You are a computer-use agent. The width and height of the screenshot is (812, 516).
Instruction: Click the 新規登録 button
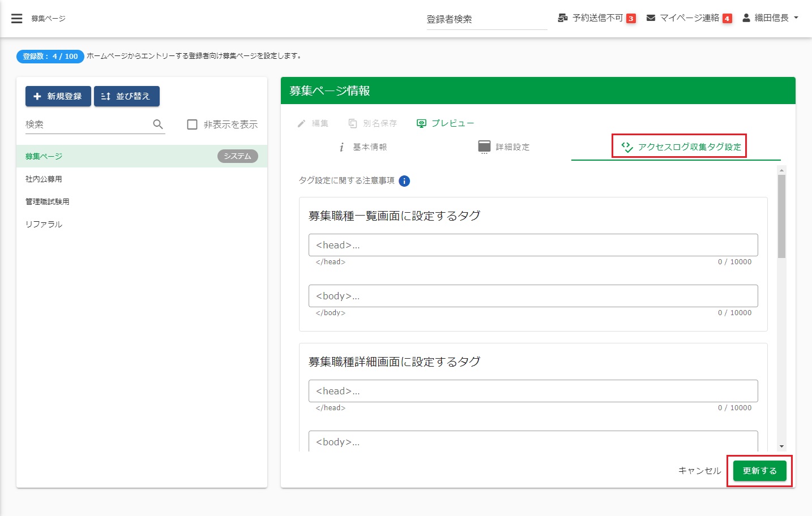tap(58, 96)
